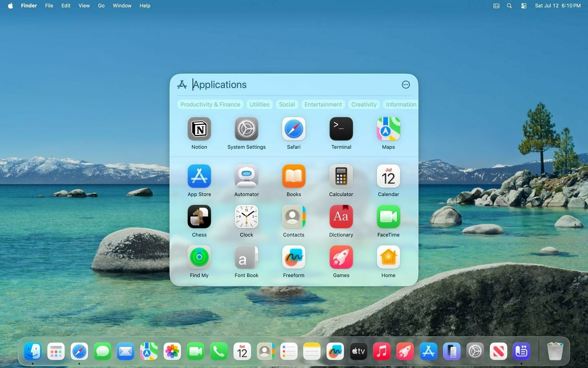588x368 pixels.
Task: Open the Trash in the Dock
Action: click(555, 351)
